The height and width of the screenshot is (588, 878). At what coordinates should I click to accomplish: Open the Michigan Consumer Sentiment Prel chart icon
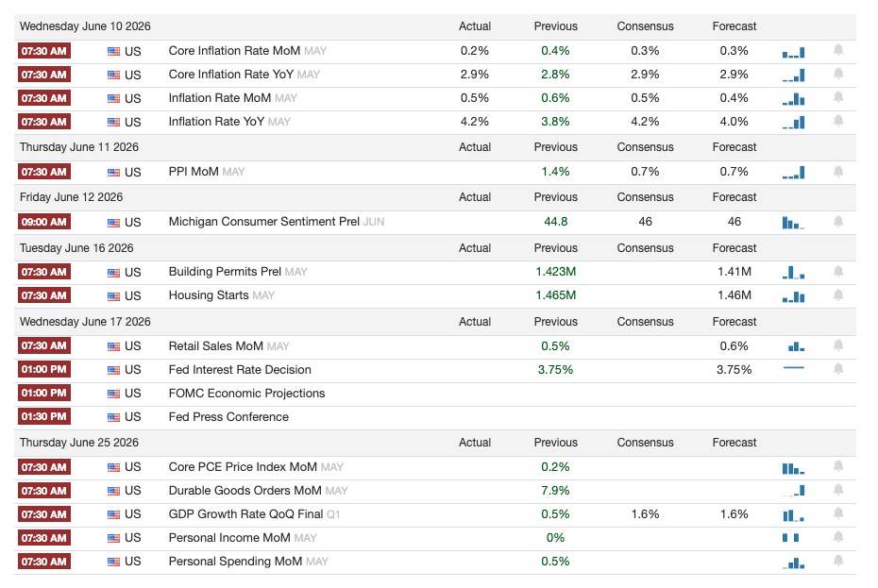tap(793, 223)
